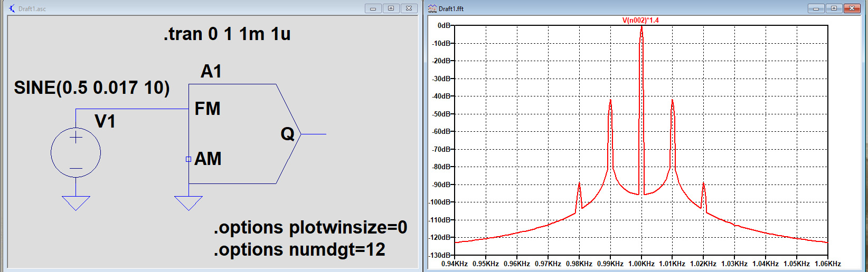Viewport: 868px width, 272px height.
Task: Click the Q output wire stub
Action: click(314, 134)
